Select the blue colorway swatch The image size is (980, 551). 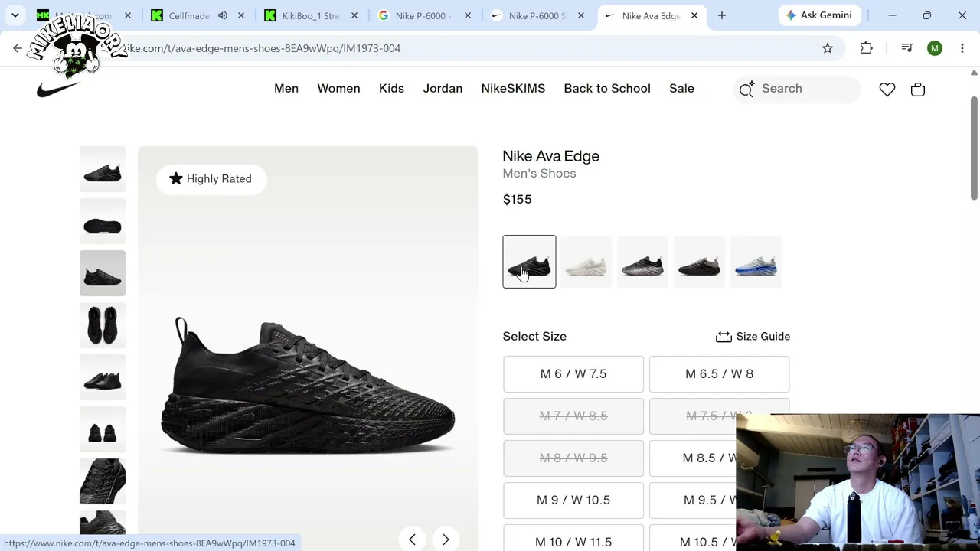tap(756, 262)
